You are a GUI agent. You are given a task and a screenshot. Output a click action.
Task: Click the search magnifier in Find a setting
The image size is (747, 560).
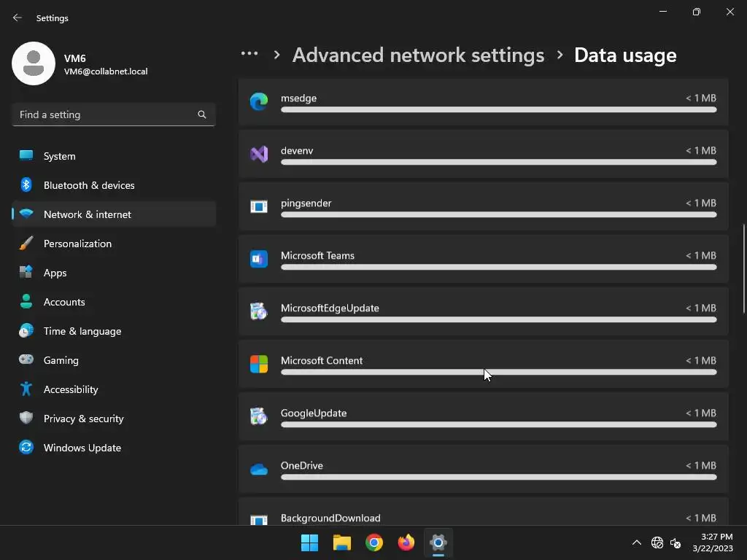202,114
